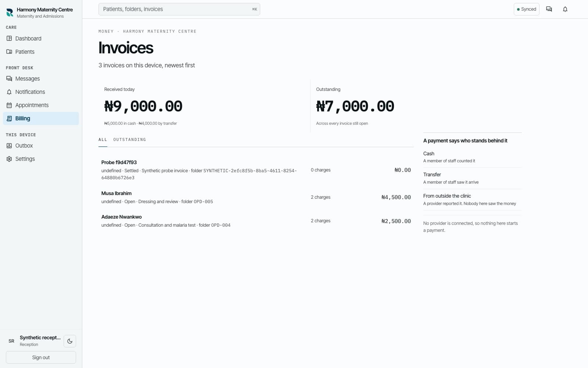Click the ₦7,000.00 outstanding figure

tap(355, 106)
